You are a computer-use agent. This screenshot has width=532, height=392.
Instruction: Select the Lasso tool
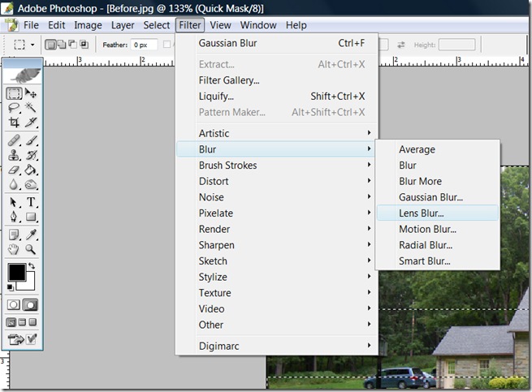(14, 108)
